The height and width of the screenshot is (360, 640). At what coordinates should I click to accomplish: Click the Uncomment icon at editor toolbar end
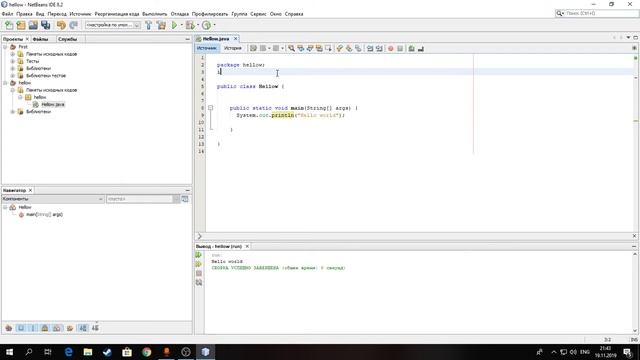(421, 49)
